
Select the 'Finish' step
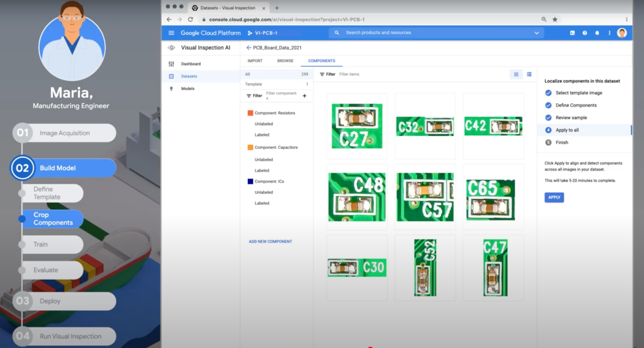[562, 142]
